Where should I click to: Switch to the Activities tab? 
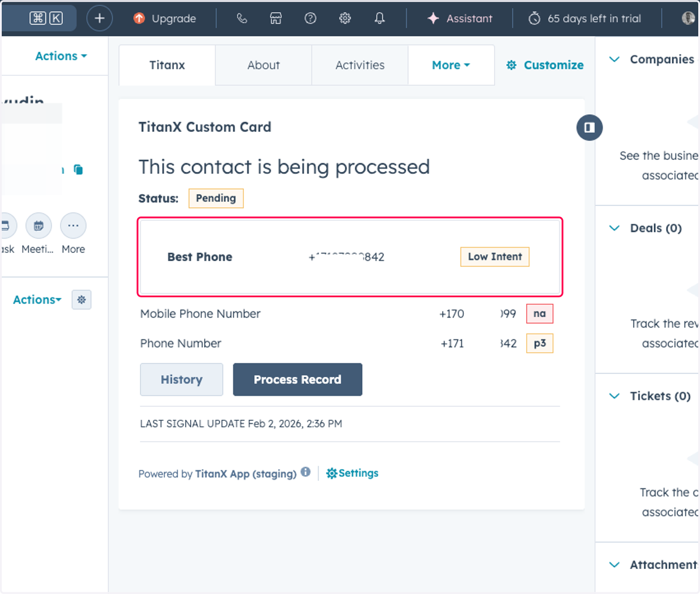(x=360, y=65)
